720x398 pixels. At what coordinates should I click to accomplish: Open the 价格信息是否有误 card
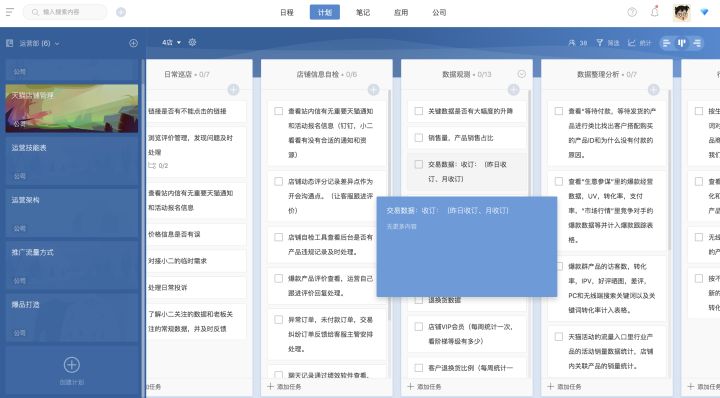click(197, 235)
